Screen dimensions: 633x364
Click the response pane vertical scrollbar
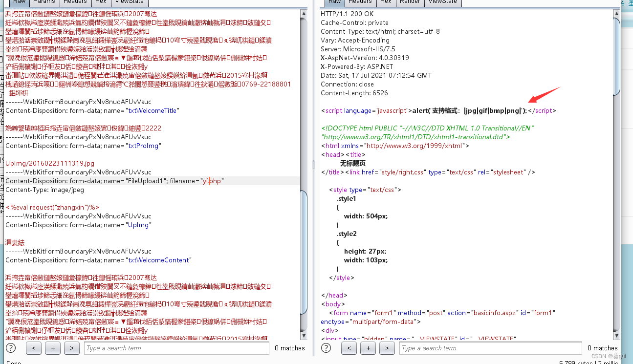(x=617, y=173)
